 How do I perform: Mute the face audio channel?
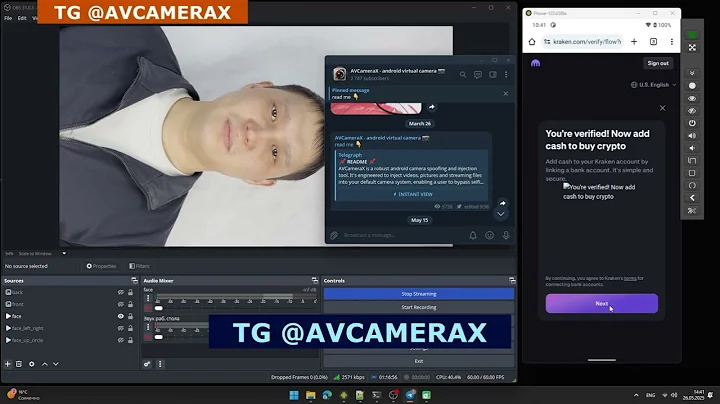[x=148, y=309]
